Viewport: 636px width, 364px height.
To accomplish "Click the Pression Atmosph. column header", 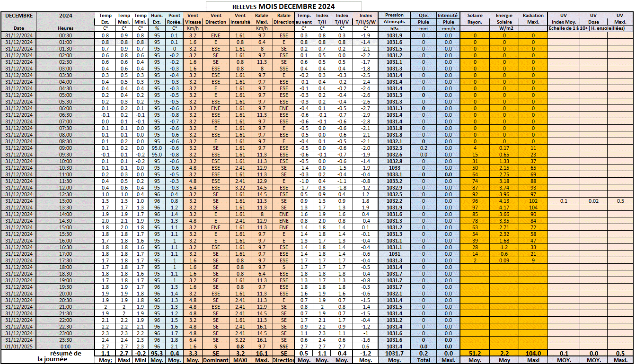I will pyautogui.click(x=394, y=18).
